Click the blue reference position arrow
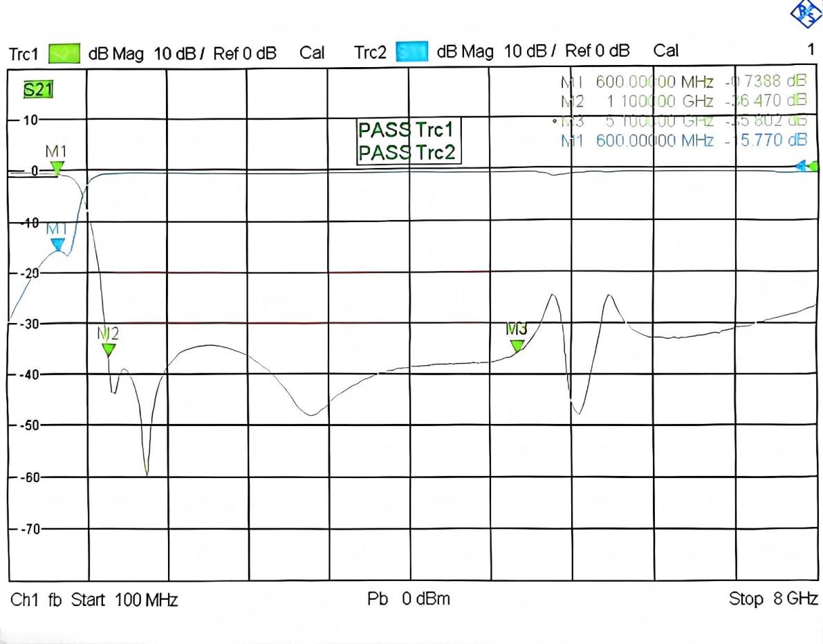Viewport: 823px width, 644px height. [802, 166]
